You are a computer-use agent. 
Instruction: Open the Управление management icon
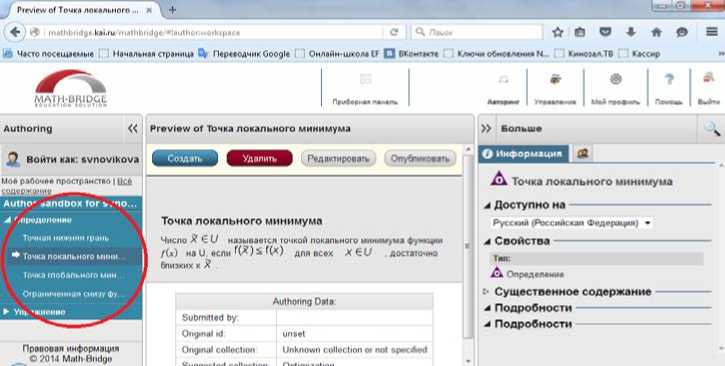point(555,79)
